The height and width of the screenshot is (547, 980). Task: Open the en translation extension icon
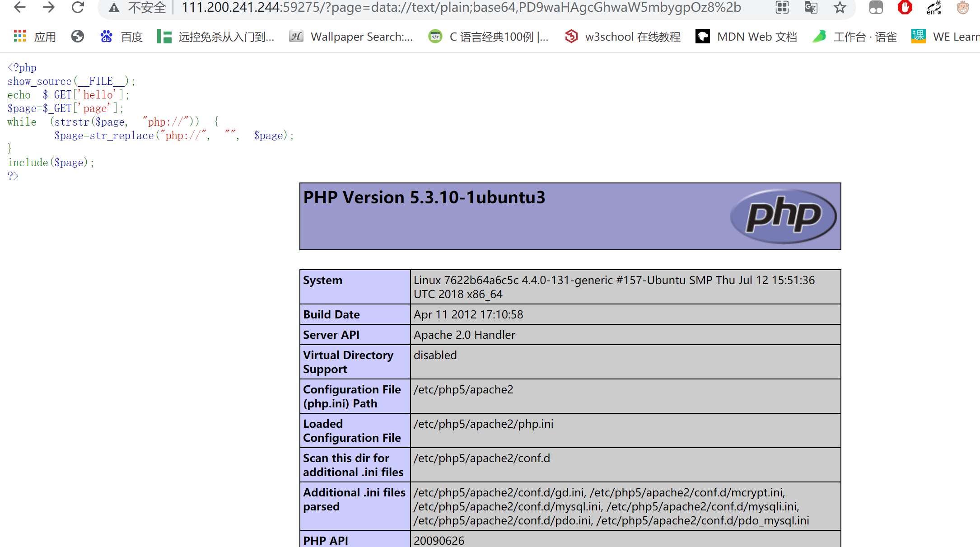933,8
